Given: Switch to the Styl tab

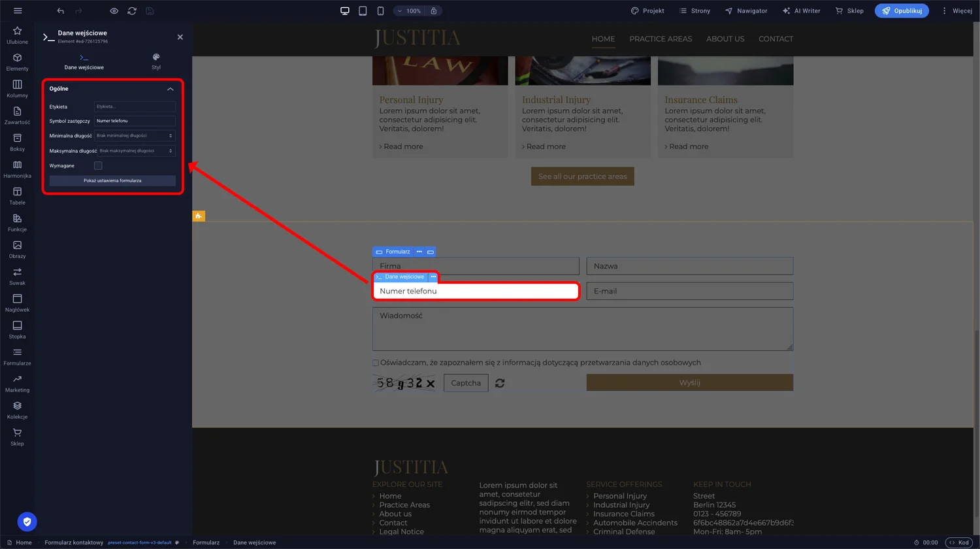Looking at the screenshot, I should (156, 61).
